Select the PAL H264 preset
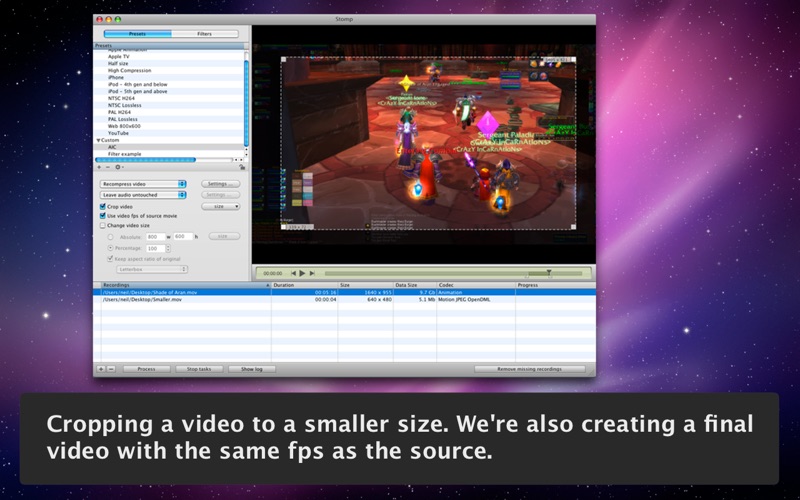 [119, 112]
